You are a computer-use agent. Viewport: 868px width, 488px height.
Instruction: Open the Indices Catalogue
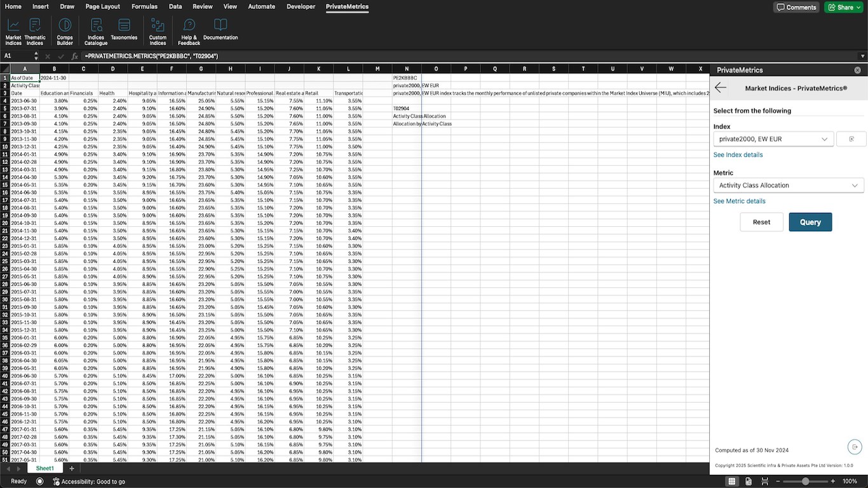click(96, 32)
